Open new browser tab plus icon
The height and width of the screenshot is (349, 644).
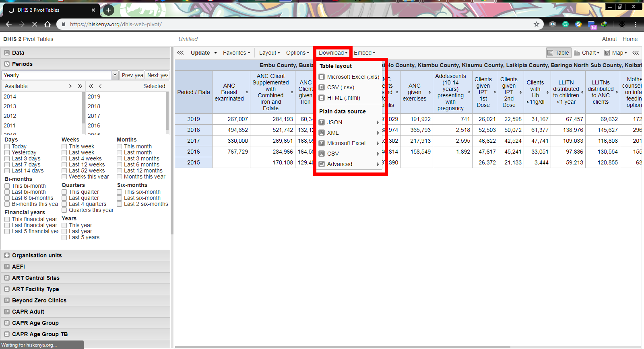click(108, 10)
